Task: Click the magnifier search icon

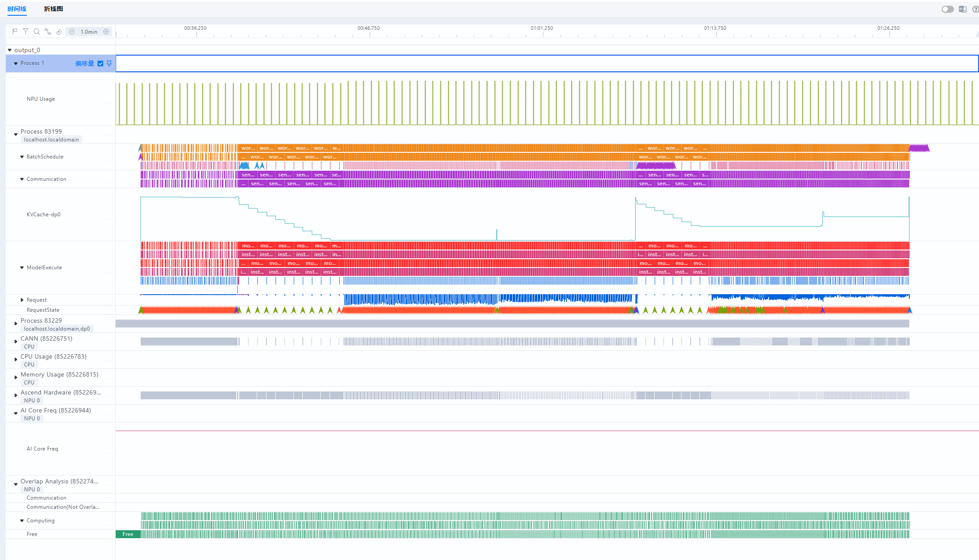Action: pos(37,32)
